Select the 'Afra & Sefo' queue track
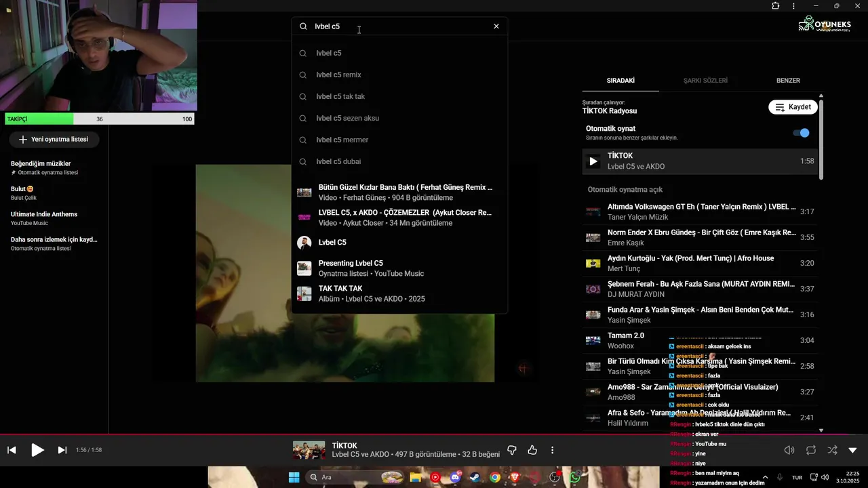868x488 pixels. [x=700, y=418]
